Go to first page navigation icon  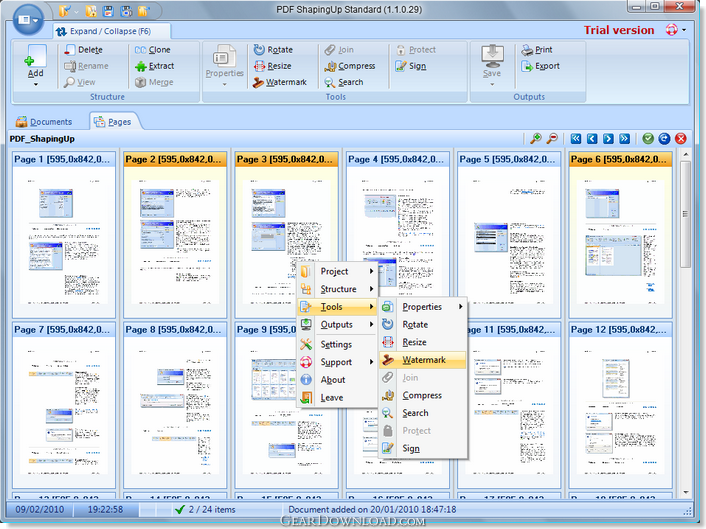[576, 139]
